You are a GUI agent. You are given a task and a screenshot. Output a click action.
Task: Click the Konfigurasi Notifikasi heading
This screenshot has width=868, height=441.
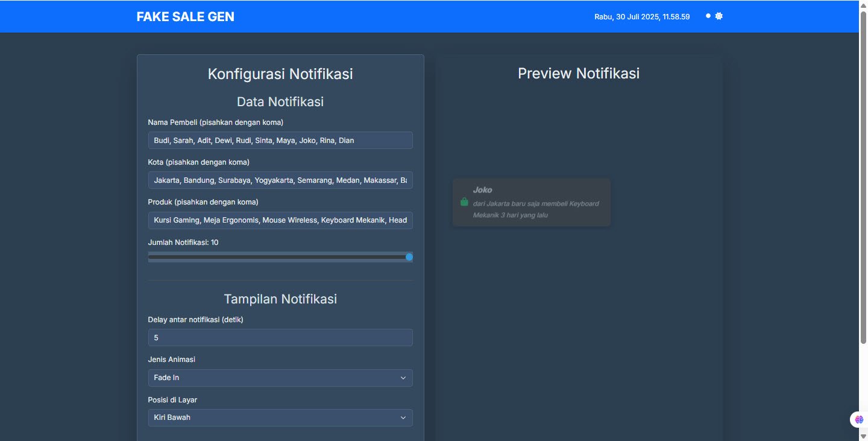tap(280, 74)
